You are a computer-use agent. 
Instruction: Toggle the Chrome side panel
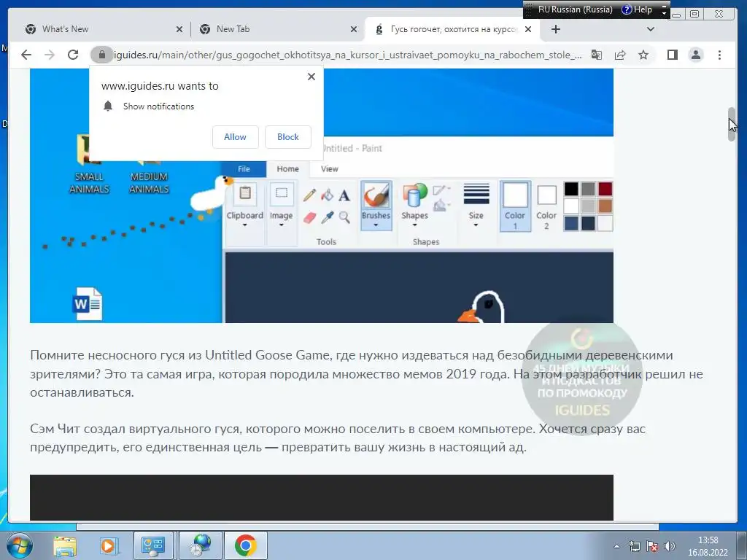[x=672, y=55]
